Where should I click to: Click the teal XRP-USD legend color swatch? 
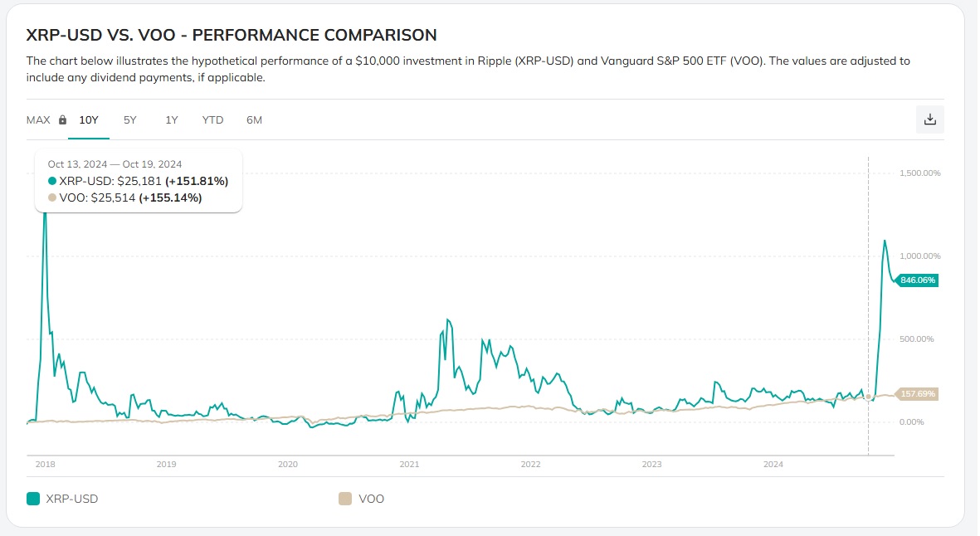33,499
